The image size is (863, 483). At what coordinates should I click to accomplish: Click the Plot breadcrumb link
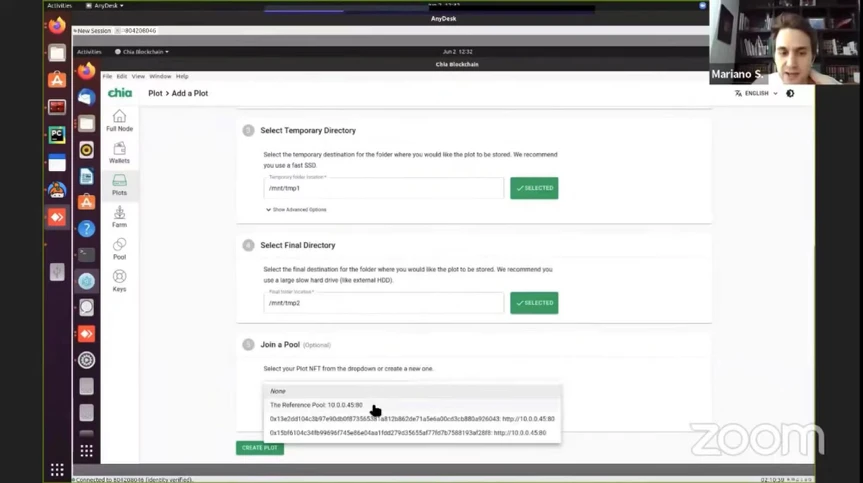coord(155,94)
